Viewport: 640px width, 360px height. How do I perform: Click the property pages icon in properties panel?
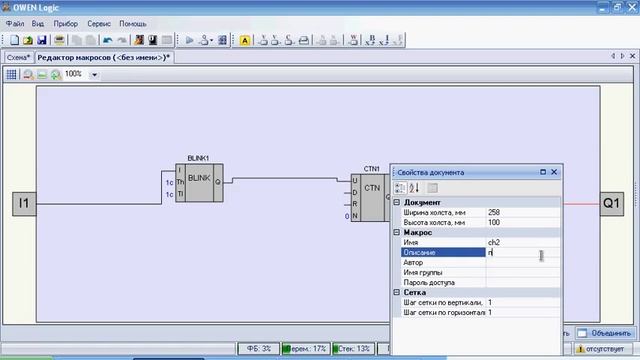[x=433, y=188]
